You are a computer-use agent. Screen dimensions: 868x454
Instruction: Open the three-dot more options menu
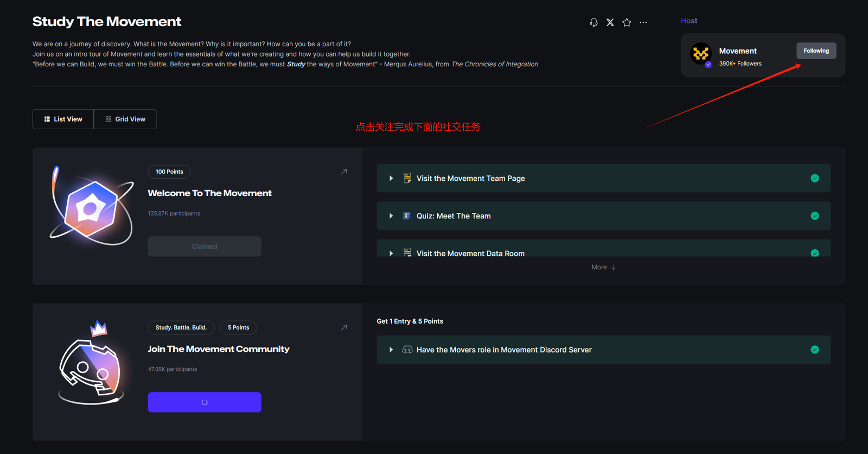pyautogui.click(x=643, y=22)
